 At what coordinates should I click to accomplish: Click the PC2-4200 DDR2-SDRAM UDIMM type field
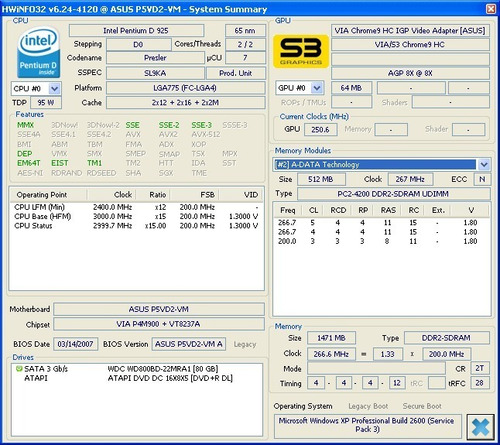(393, 194)
